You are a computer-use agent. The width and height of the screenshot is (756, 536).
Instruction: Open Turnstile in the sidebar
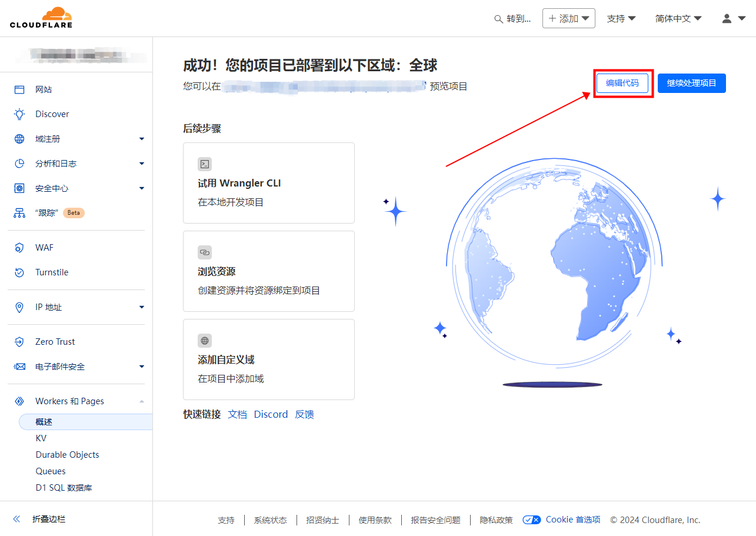[52, 272]
